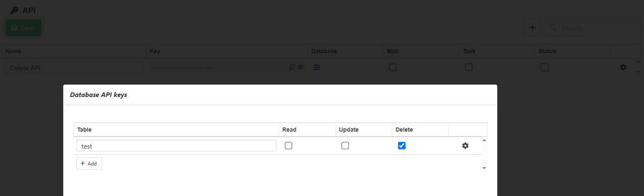Click the main list scroll up arrow
644x196 pixels.
click(x=638, y=62)
